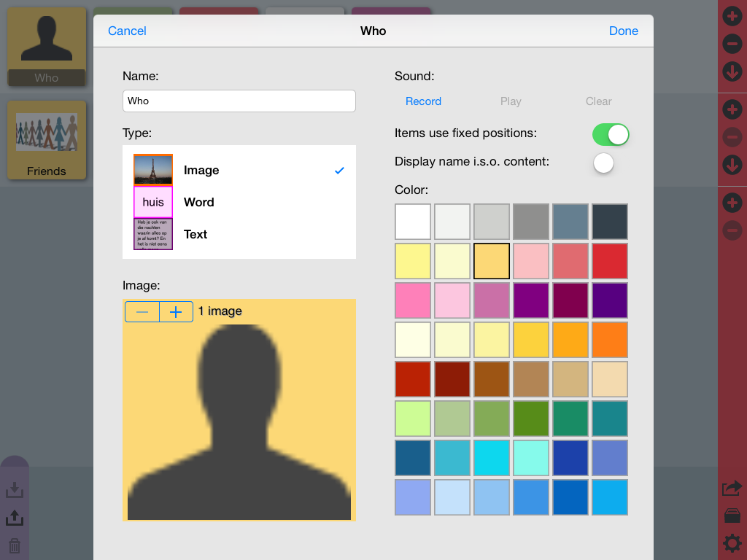The height and width of the screenshot is (560, 747).
Task: Tap Cancel to dismiss the dialog
Action: (x=127, y=31)
